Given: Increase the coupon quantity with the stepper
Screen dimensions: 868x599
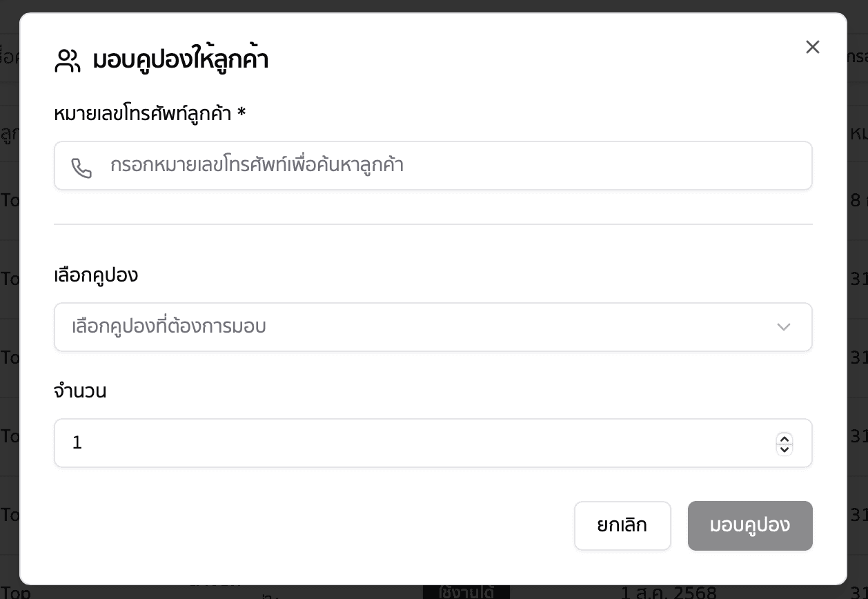Looking at the screenshot, I should point(785,439).
